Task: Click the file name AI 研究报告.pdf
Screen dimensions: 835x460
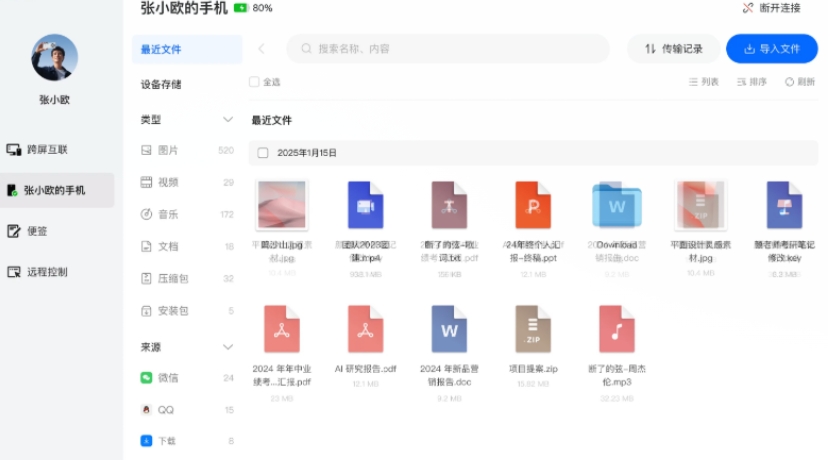Action: (x=365, y=368)
